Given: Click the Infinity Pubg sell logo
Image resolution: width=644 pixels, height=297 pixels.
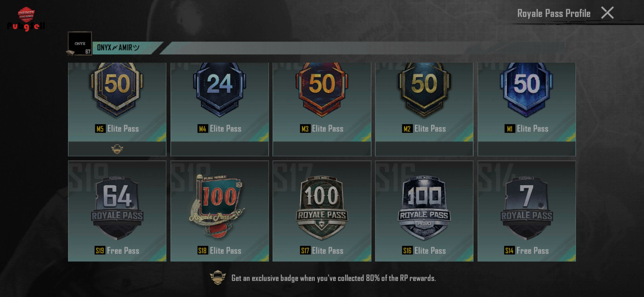Looking at the screenshot, I should pyautogui.click(x=26, y=19).
